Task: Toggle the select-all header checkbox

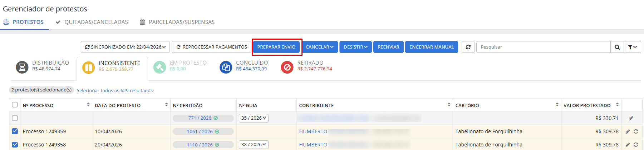Action: [x=15, y=105]
